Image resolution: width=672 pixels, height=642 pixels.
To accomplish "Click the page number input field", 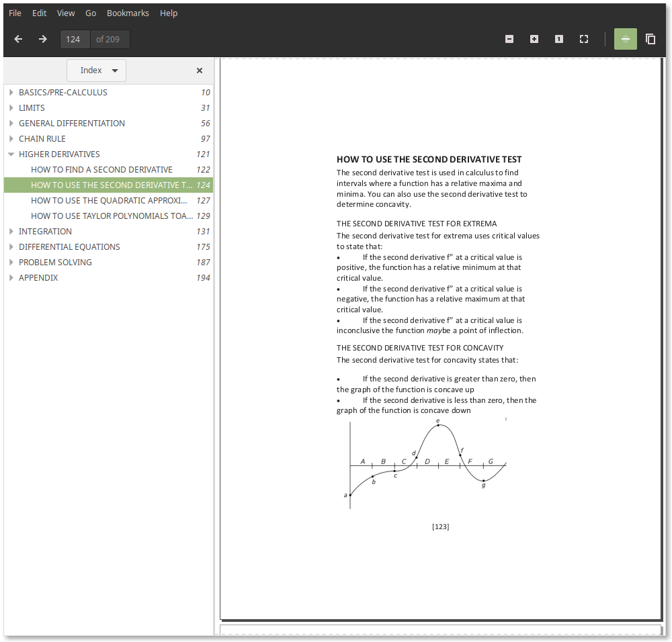I will pos(75,39).
